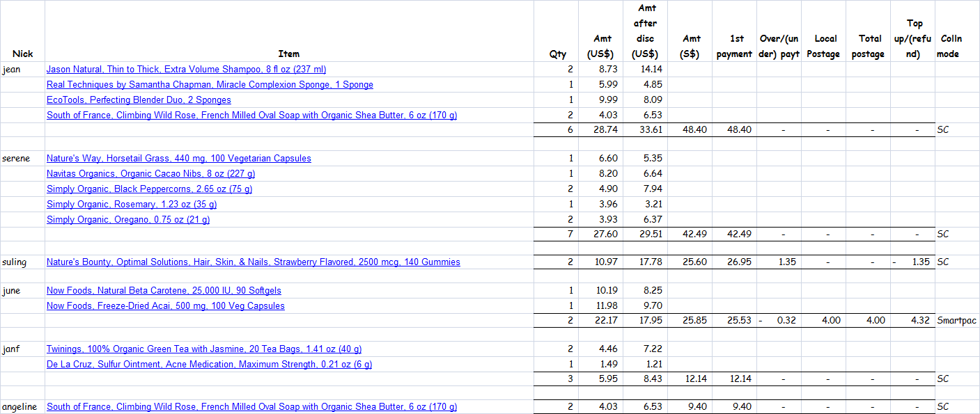Select suling's 1st payment 26.95

(x=735, y=262)
